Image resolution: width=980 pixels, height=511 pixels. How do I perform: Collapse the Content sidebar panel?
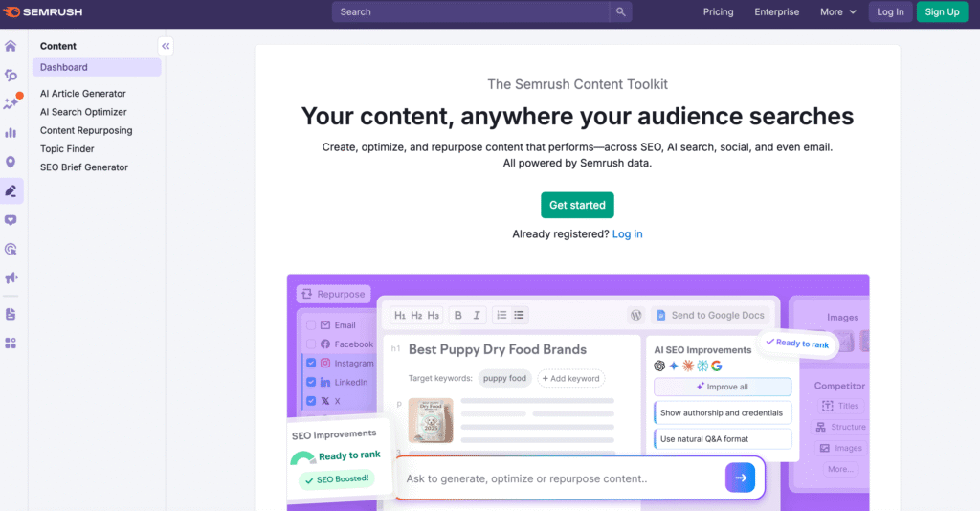[x=165, y=46]
